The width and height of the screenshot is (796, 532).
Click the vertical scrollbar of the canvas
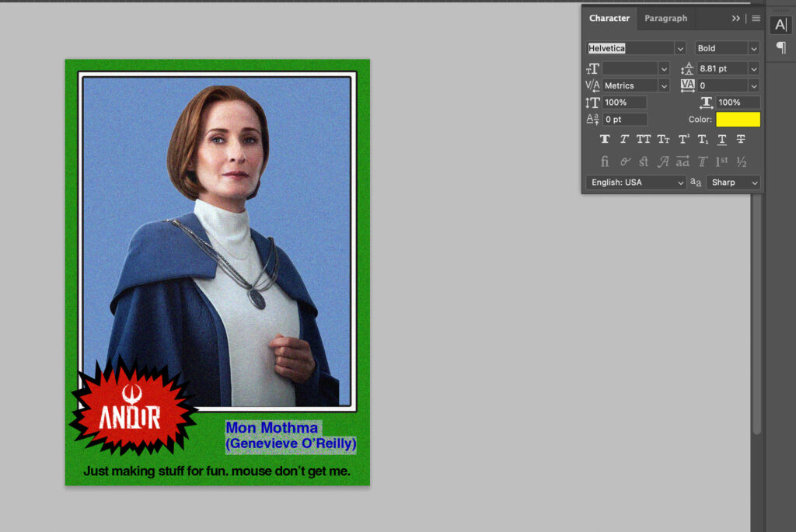[x=757, y=315]
